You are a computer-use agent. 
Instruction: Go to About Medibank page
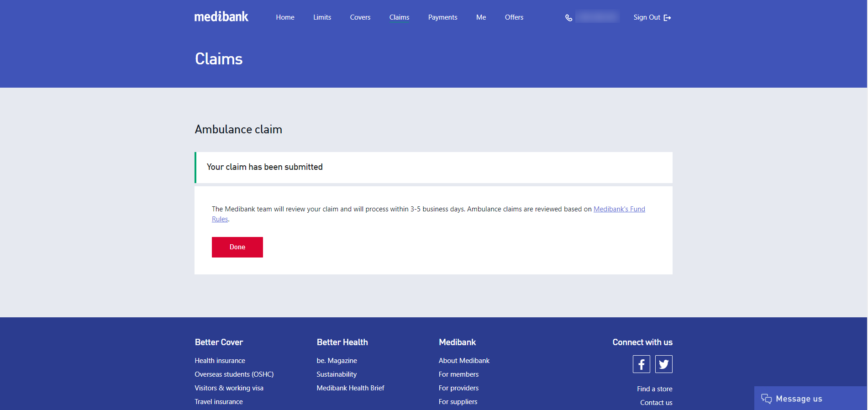tap(463, 361)
